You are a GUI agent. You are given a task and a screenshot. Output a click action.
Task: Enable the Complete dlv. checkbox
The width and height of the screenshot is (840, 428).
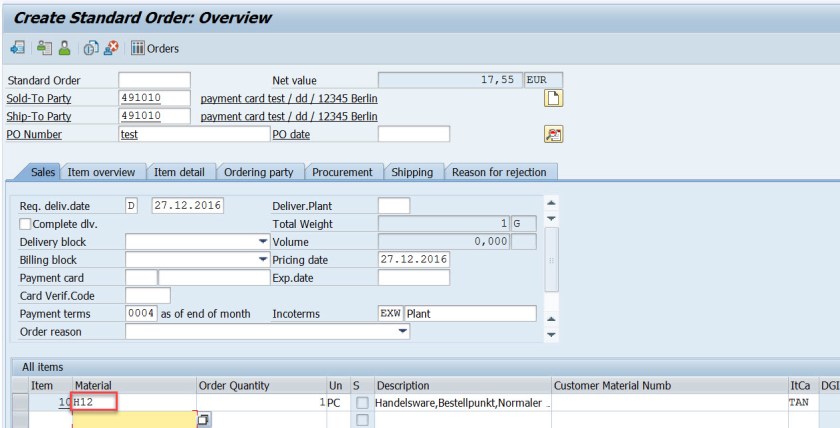click(x=26, y=224)
